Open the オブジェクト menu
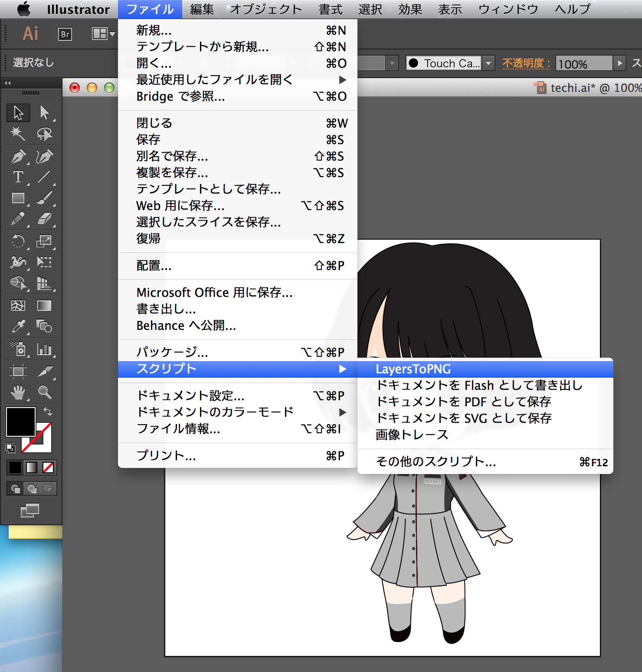 pos(266,9)
